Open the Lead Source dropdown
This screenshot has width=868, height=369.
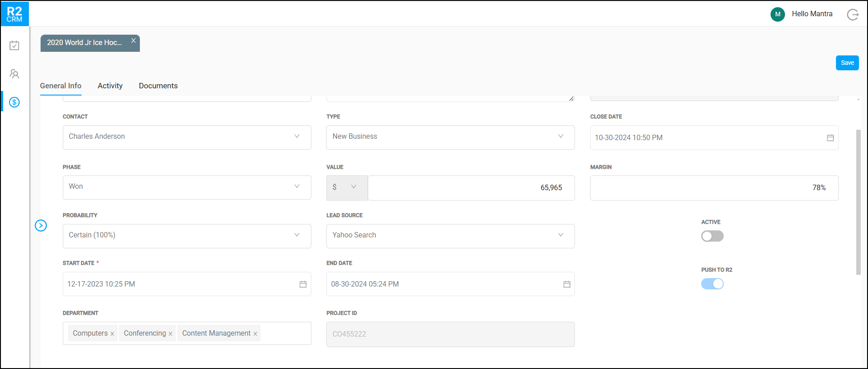click(x=450, y=236)
